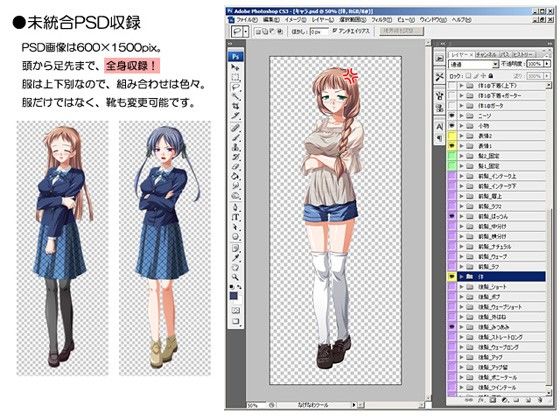The height and width of the screenshot is (420, 560).
Task: Click the 50% zoom field in status bar
Action: pyautogui.click(x=256, y=405)
